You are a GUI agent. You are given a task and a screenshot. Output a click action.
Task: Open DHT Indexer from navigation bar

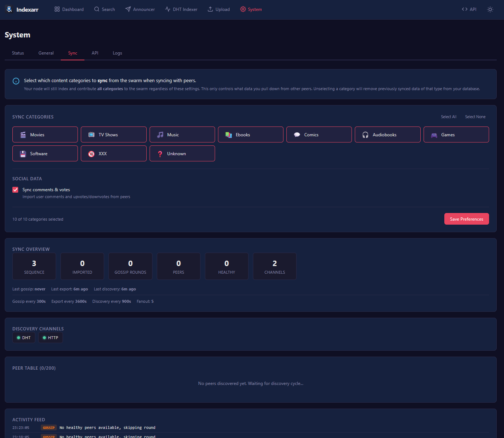point(181,9)
